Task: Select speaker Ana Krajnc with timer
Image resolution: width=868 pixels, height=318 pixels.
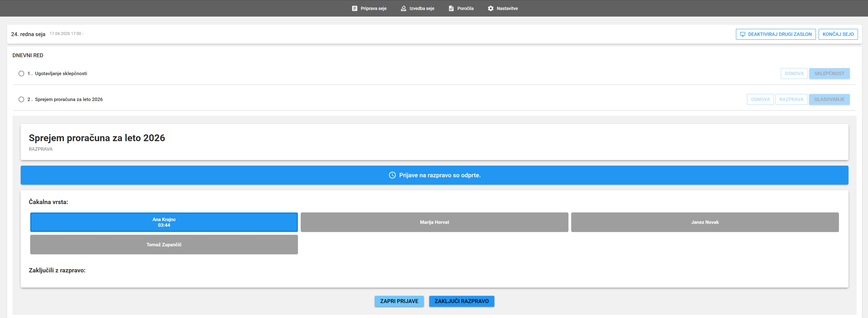Action: (x=164, y=222)
